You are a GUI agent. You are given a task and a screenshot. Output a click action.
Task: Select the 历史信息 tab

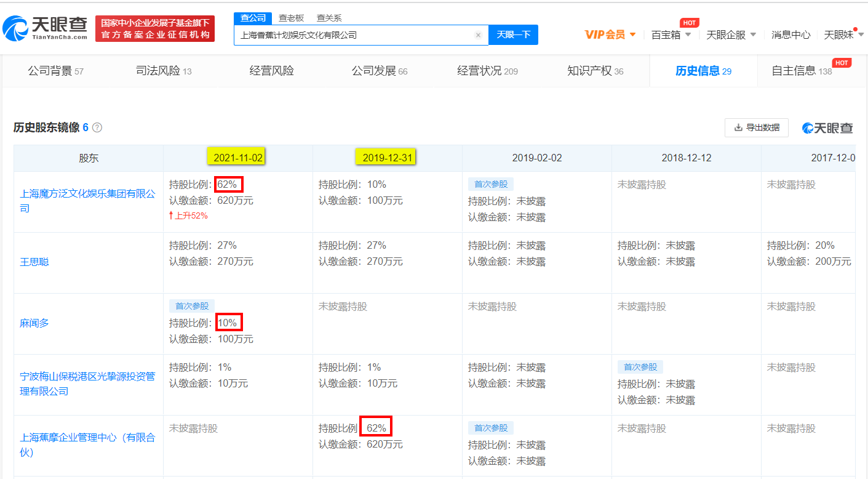[x=703, y=71]
